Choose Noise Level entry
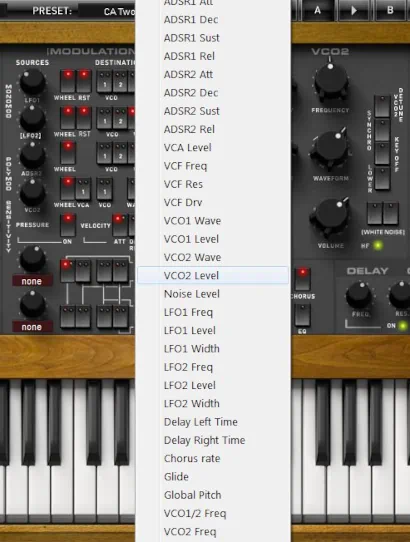 (x=213, y=294)
